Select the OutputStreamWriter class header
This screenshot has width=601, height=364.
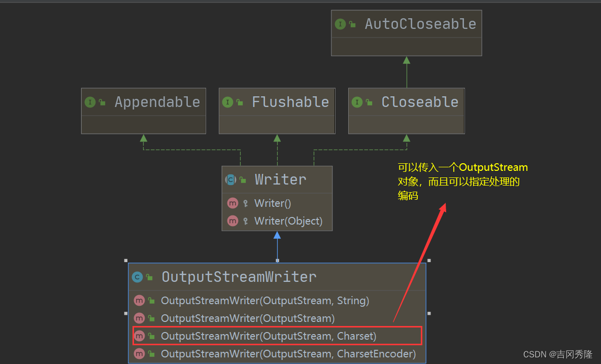[x=239, y=277]
